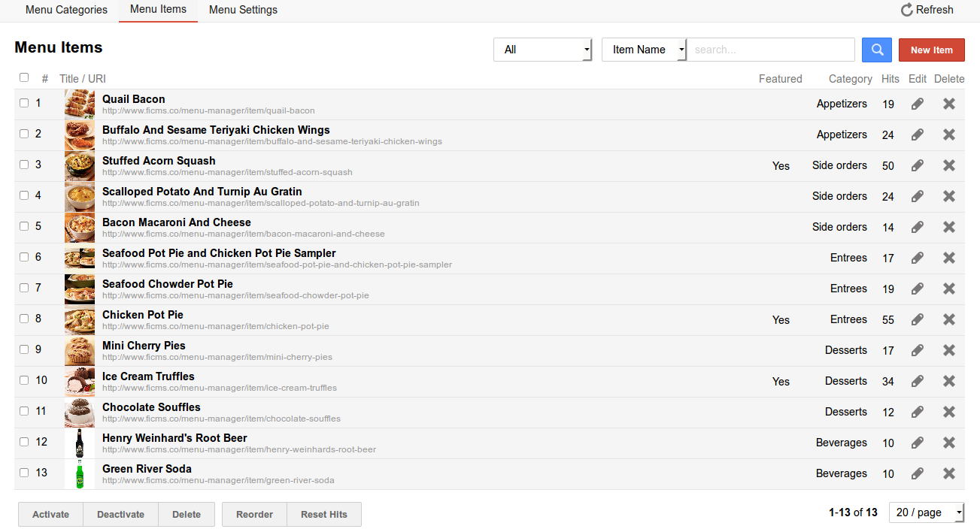Open the 20 / page dropdown
Image resolution: width=980 pixels, height=529 pixels.
pyautogui.click(x=926, y=512)
